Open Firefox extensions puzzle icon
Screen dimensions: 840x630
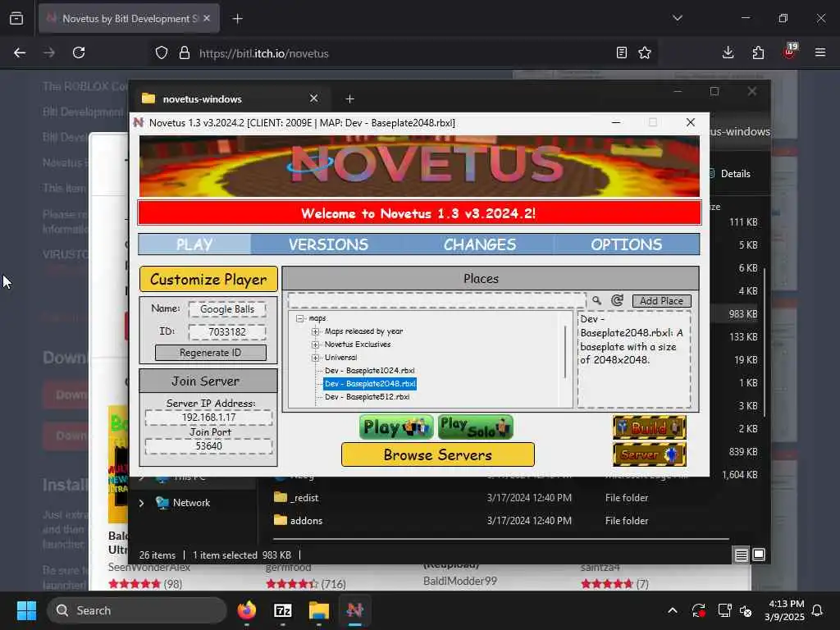pos(758,52)
